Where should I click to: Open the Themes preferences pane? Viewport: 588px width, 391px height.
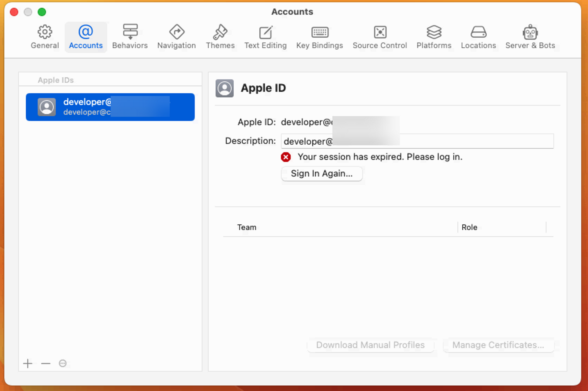pyautogui.click(x=220, y=37)
